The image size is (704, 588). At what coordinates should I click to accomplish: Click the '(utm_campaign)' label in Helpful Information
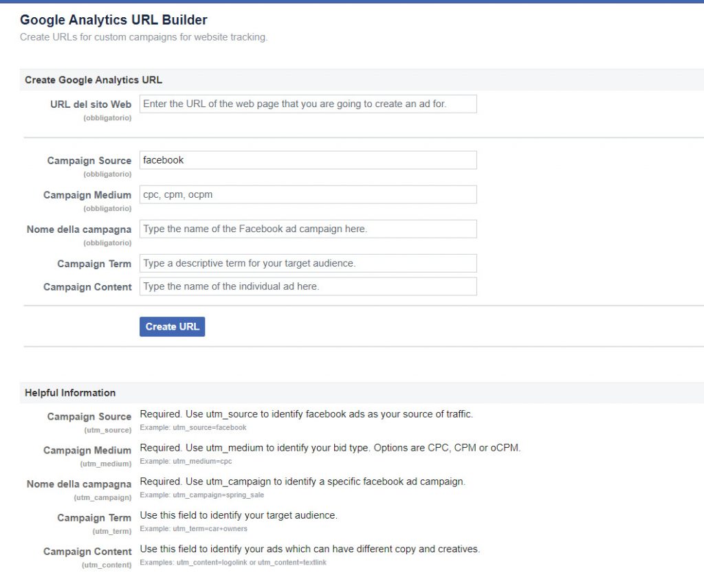[103, 497]
